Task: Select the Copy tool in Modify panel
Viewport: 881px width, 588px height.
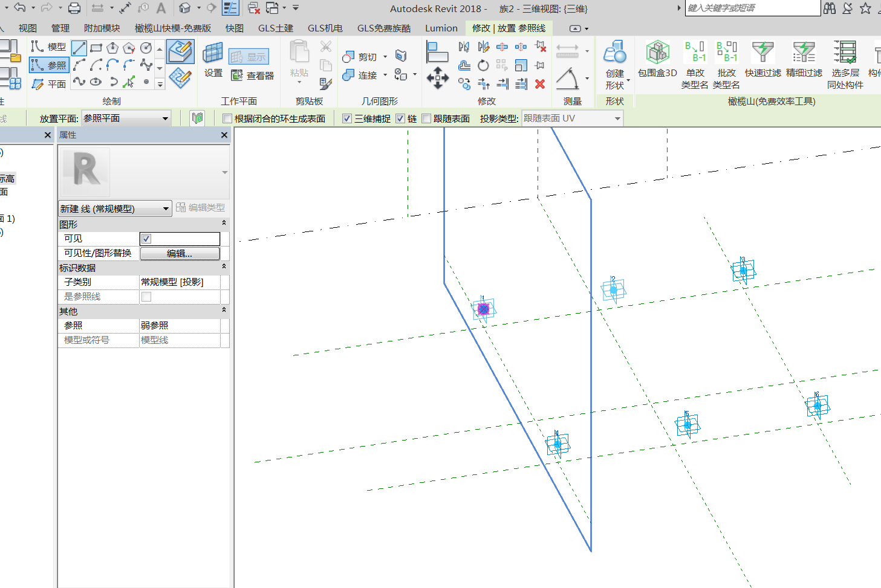Action: click(464, 84)
